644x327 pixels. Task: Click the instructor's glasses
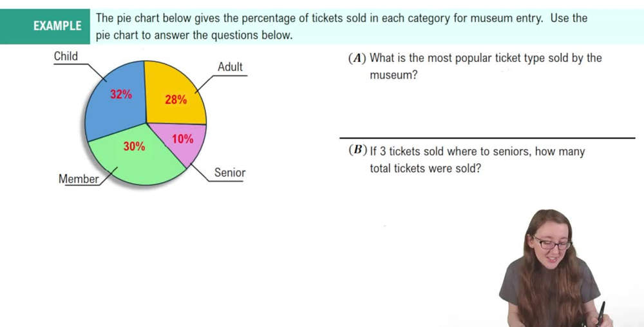pos(551,244)
